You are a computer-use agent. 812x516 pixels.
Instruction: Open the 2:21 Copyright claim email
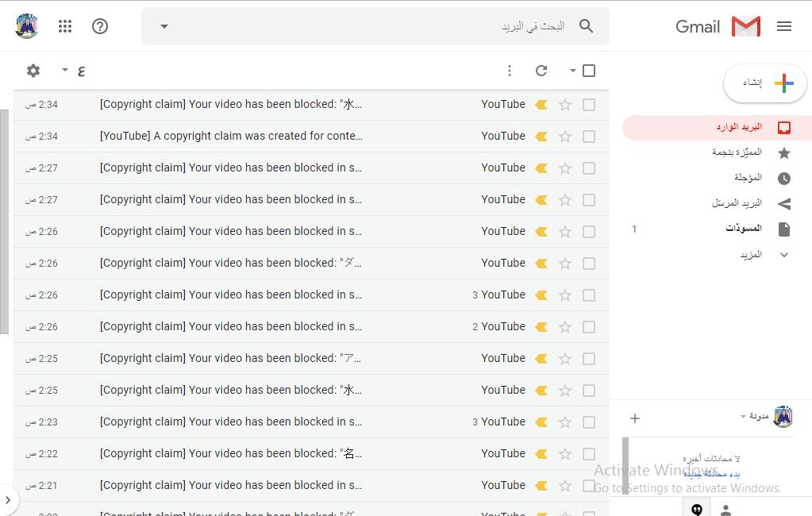coord(310,485)
